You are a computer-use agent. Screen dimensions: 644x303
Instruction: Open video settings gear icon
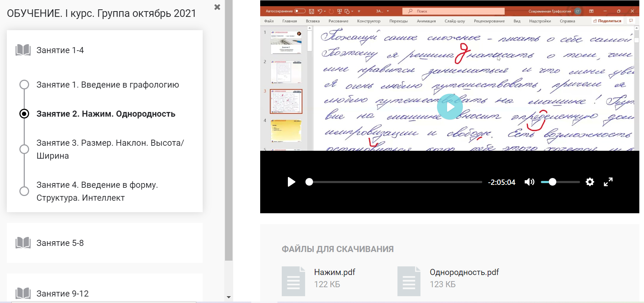(x=590, y=182)
